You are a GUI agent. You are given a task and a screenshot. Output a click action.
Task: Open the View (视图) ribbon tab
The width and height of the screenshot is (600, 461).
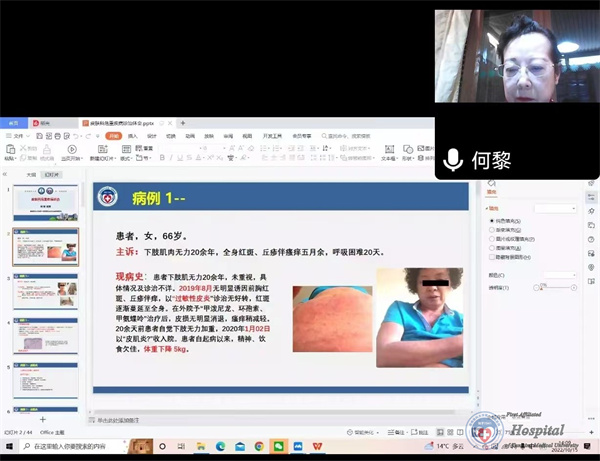(x=247, y=136)
